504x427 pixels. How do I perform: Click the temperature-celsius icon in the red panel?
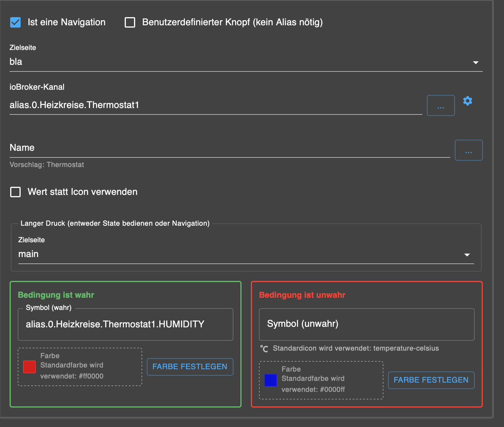[x=264, y=348]
